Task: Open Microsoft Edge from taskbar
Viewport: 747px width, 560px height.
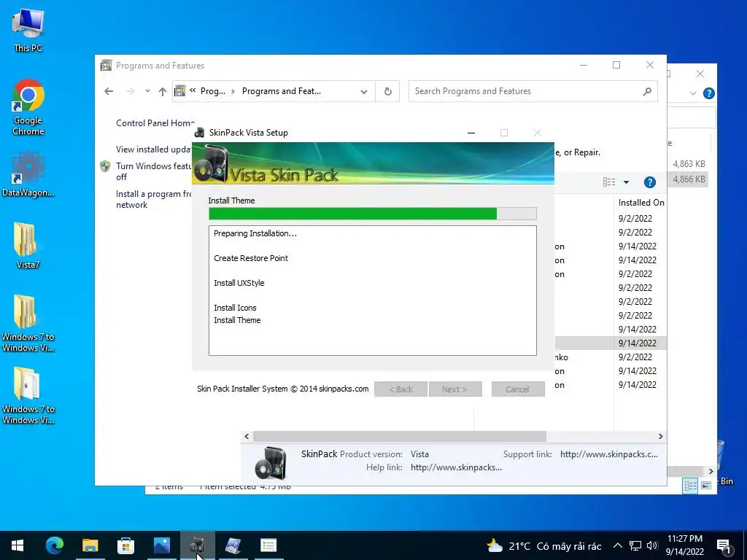Action: click(54, 545)
